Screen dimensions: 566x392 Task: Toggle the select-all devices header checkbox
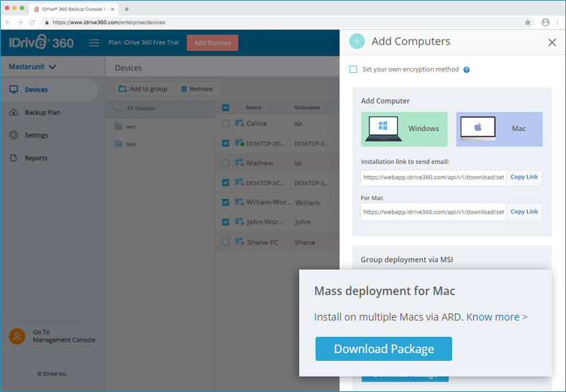(226, 108)
